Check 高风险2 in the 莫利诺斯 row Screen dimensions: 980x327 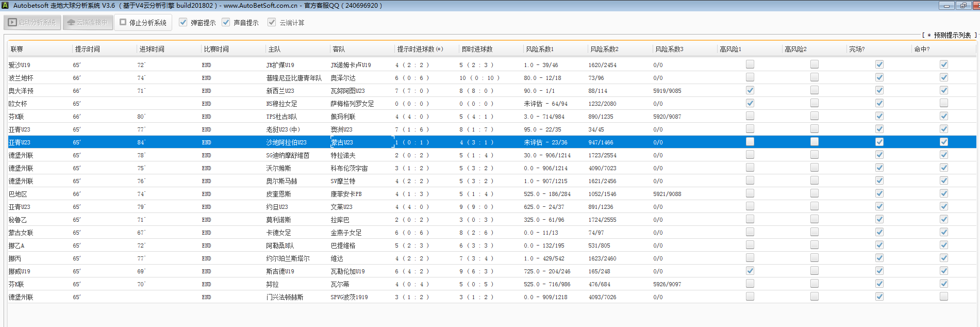pos(815,219)
